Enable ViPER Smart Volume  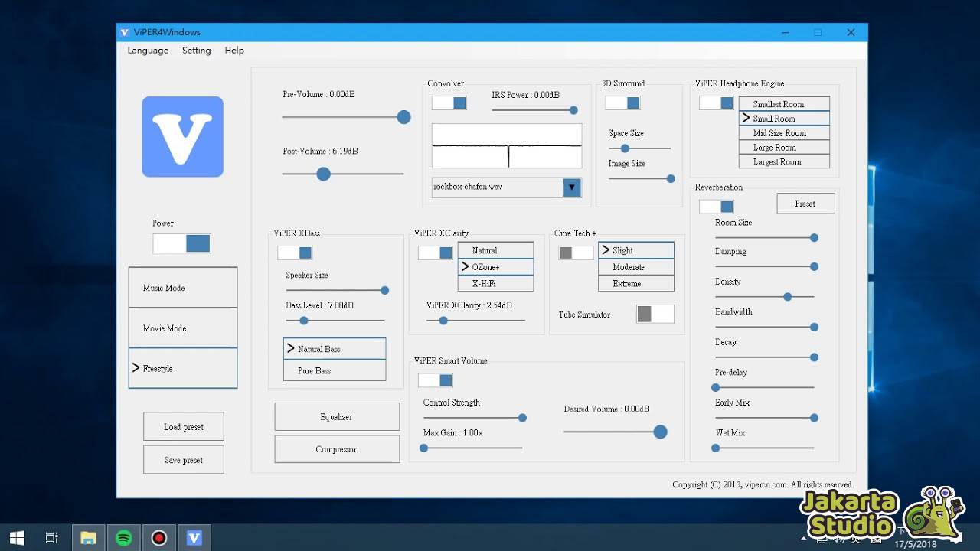[436, 380]
